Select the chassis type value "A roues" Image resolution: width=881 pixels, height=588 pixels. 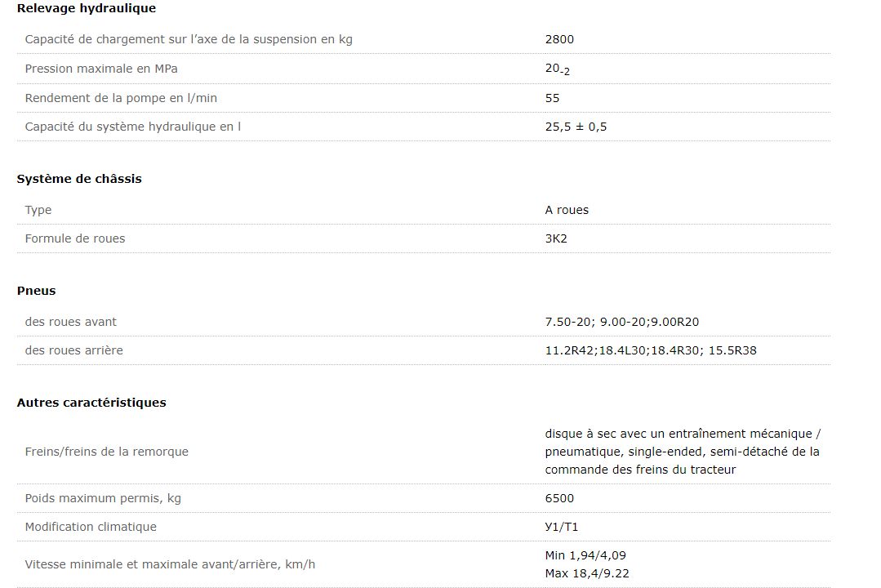pyautogui.click(x=567, y=210)
